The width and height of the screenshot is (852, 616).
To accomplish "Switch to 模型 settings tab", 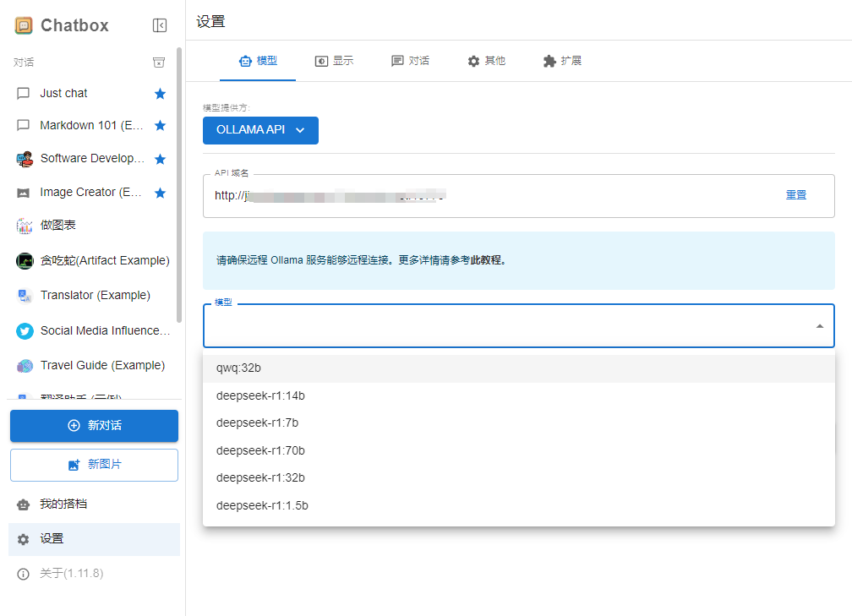I will (x=258, y=61).
